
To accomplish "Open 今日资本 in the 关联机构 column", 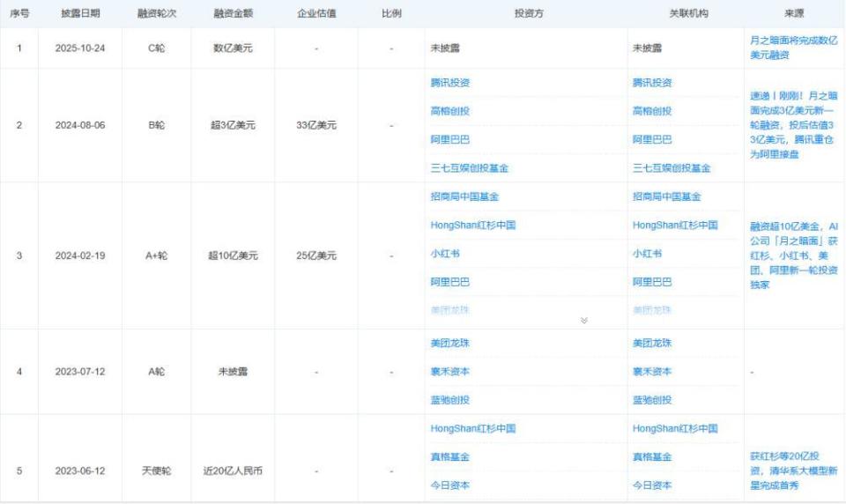I will [652, 485].
